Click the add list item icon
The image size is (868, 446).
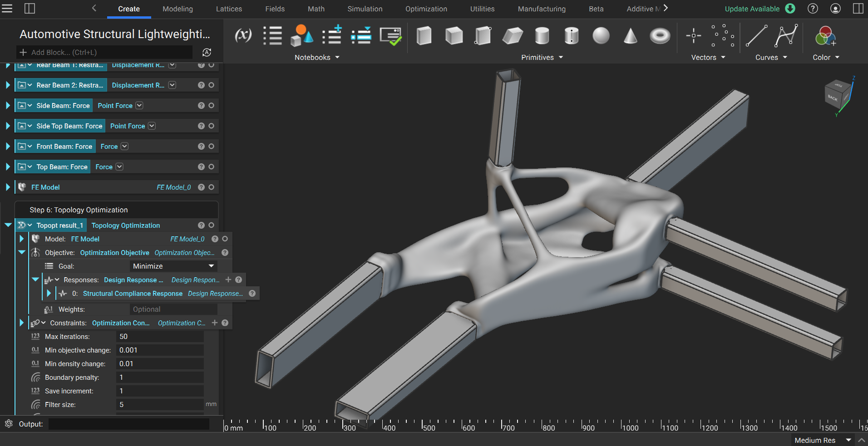(x=332, y=35)
